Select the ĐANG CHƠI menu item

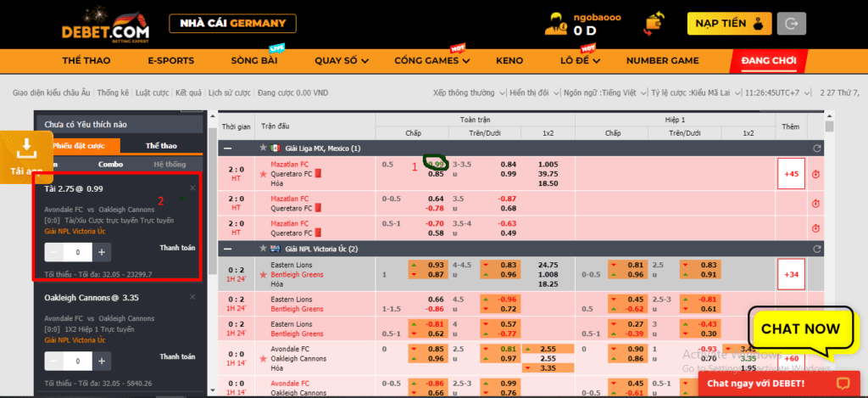tap(769, 61)
